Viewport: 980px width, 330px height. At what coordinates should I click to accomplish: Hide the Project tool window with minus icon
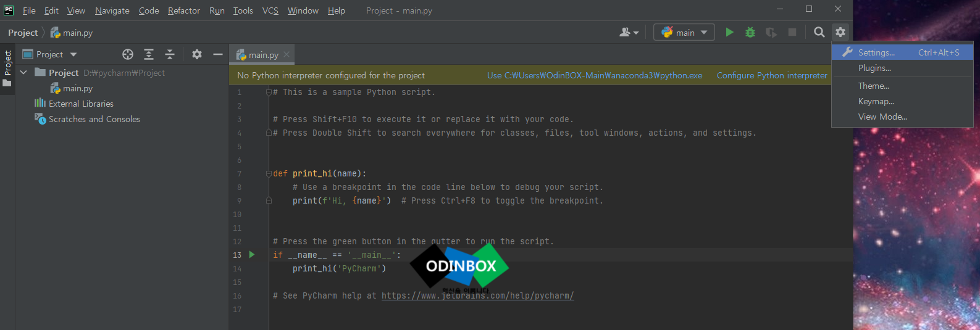pos(218,54)
